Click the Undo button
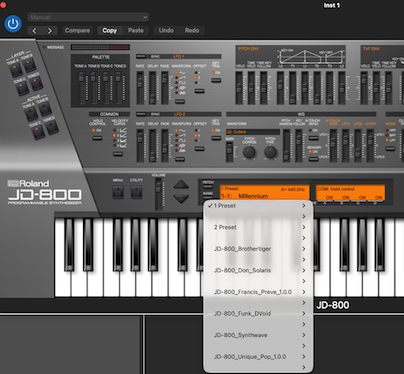 166,31
